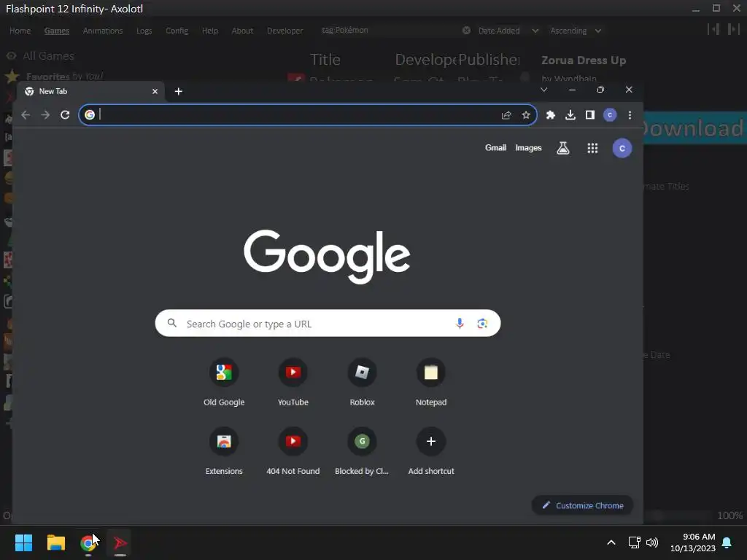Bookmark this tab with the star icon
The height and width of the screenshot is (560, 747).
[x=526, y=114]
